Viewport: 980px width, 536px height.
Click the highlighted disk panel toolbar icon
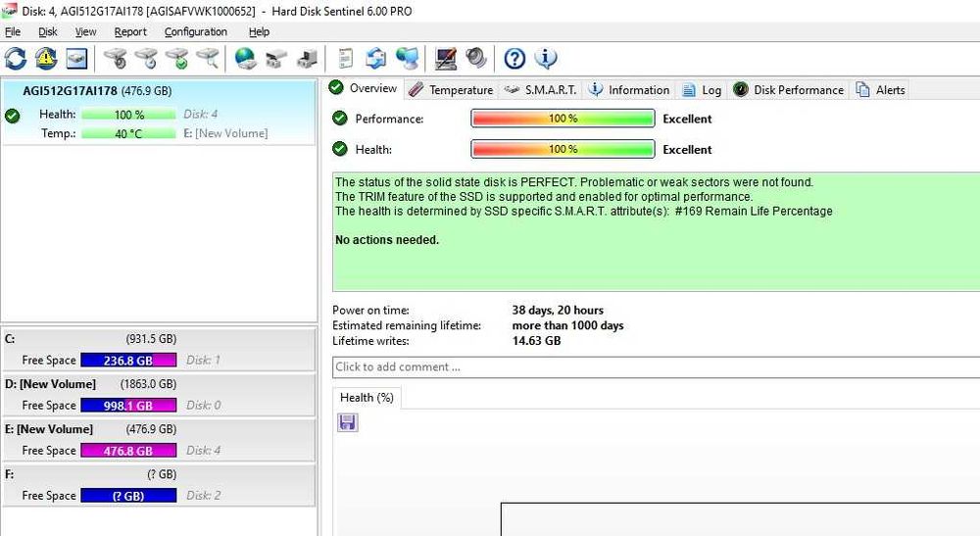(76, 59)
